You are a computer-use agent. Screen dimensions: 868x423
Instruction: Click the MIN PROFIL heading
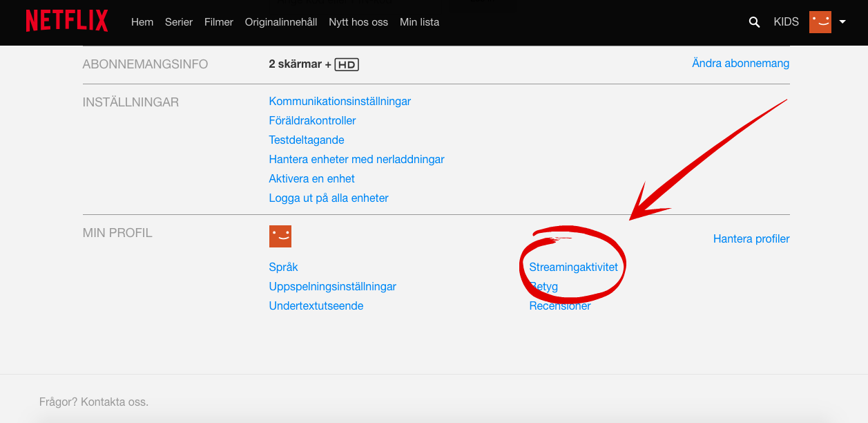click(117, 233)
